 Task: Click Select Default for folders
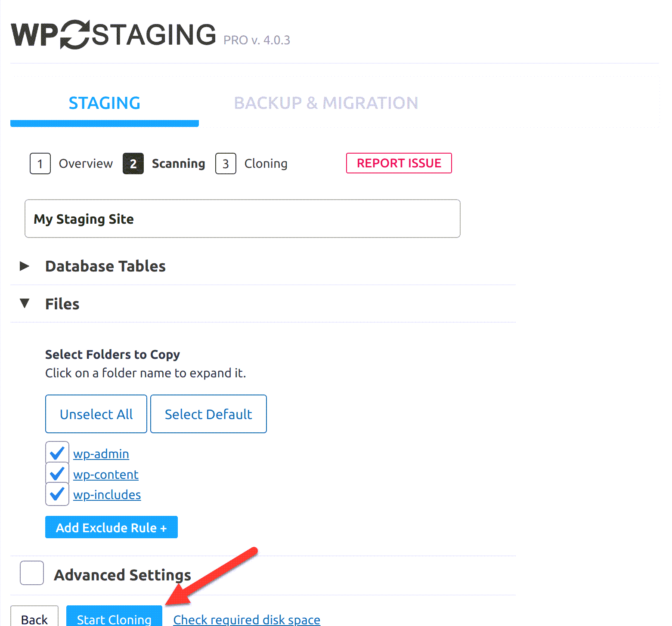point(208,413)
